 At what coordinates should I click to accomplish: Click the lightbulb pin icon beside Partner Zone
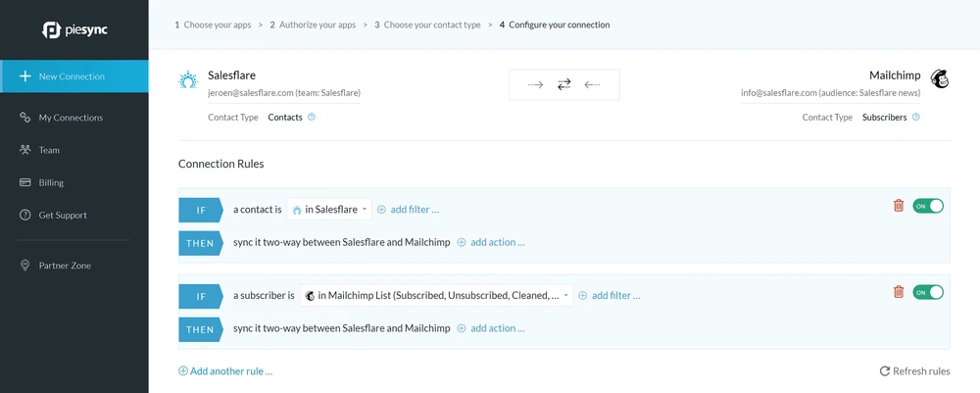(x=25, y=266)
